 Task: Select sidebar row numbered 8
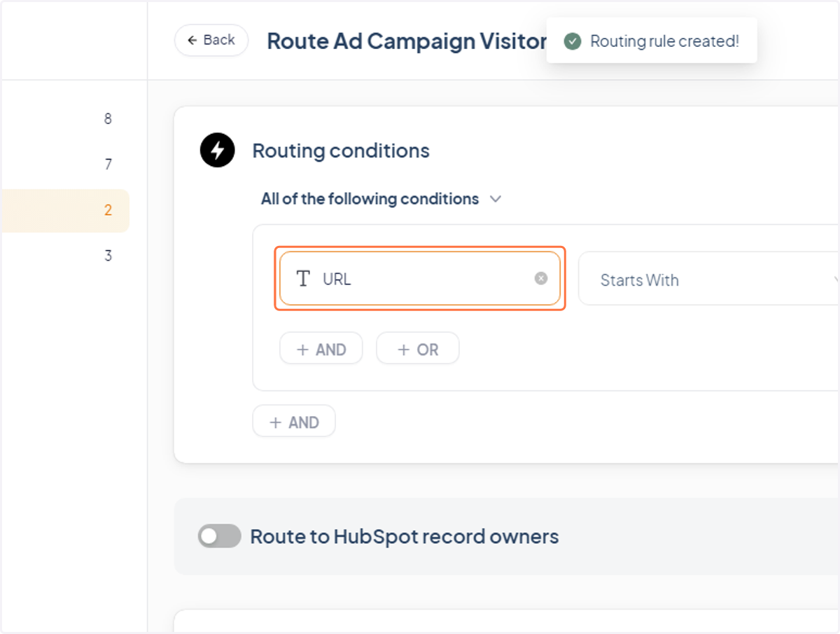pos(65,119)
